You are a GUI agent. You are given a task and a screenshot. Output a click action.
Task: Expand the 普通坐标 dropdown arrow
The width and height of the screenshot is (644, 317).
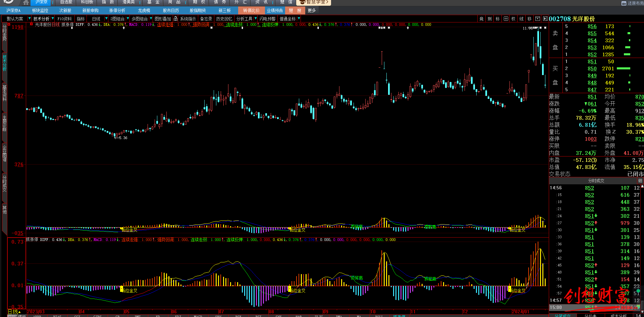click(299, 19)
